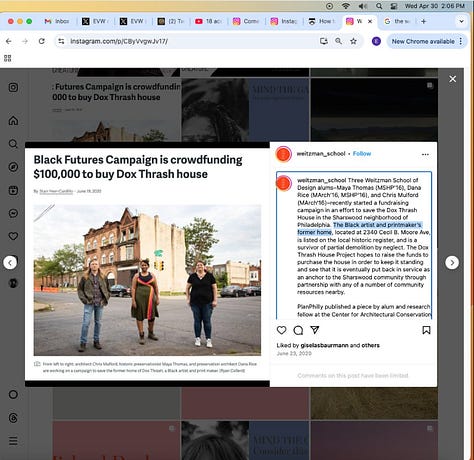This screenshot has height=460, width=474.
Task: View site information icon in the address bar
Action: 61,41
